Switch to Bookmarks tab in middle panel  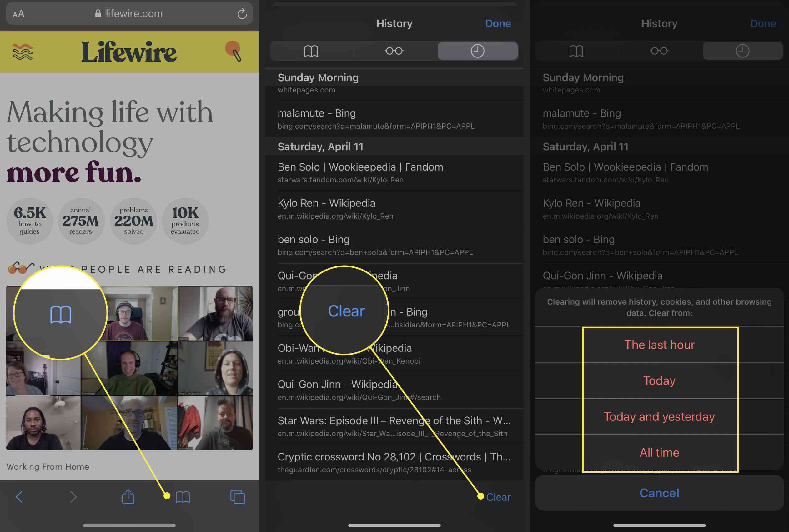pyautogui.click(x=311, y=51)
